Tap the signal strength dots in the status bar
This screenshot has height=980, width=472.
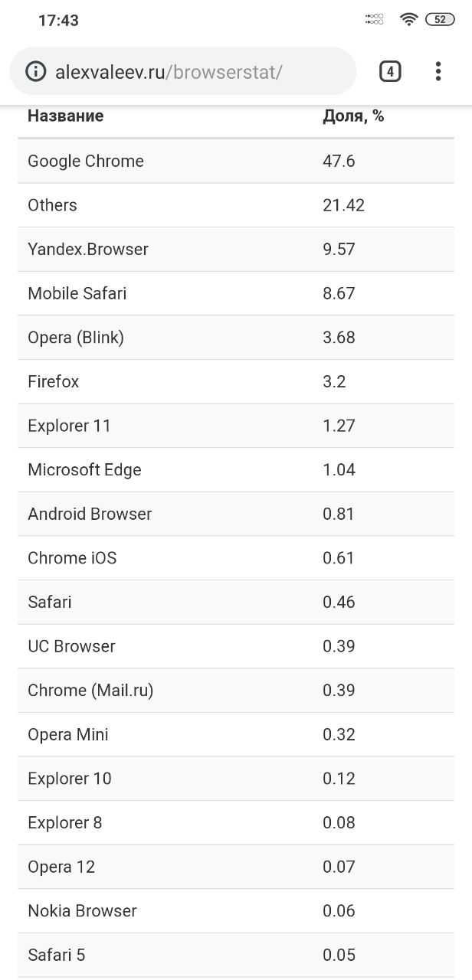(375, 19)
